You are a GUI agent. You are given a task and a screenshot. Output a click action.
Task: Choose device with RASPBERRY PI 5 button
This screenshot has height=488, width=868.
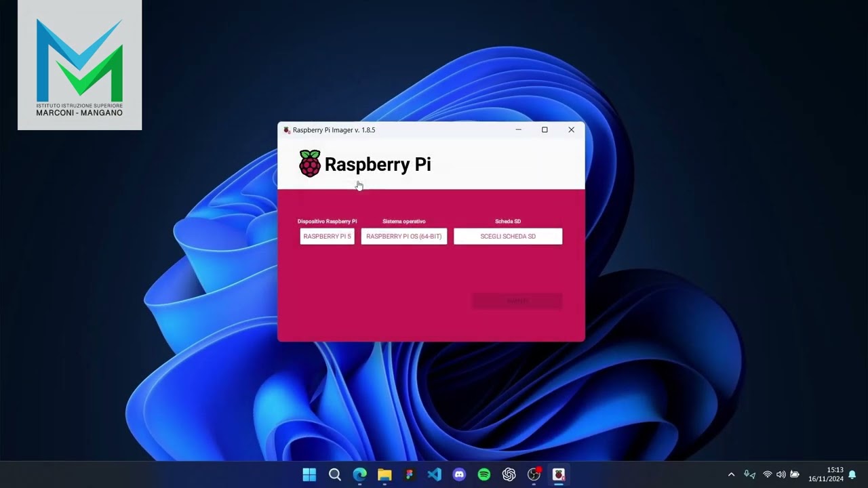pyautogui.click(x=327, y=237)
